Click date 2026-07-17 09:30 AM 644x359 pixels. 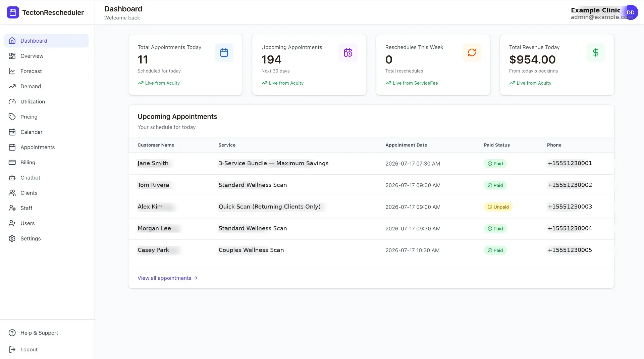click(413, 229)
